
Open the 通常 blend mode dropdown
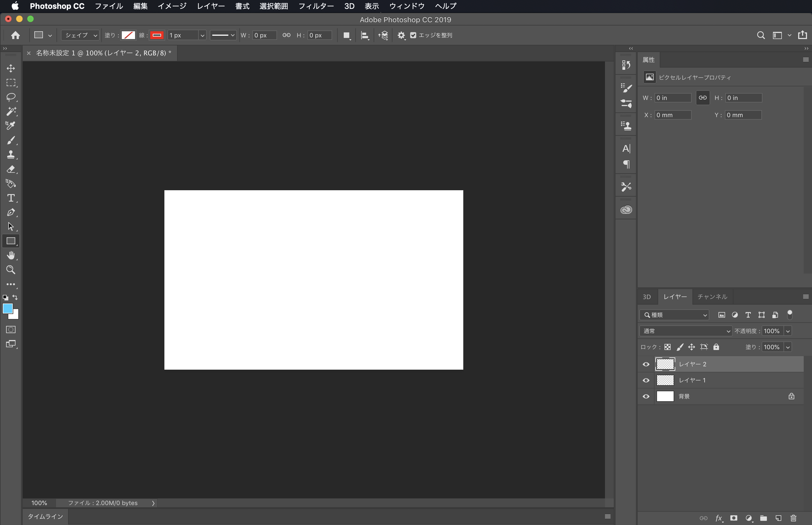[x=686, y=331]
